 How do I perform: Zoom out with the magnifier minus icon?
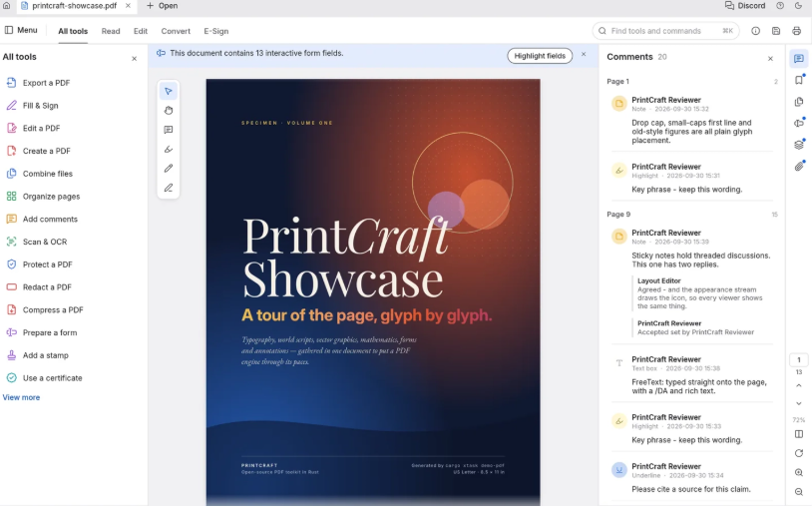pos(799,492)
